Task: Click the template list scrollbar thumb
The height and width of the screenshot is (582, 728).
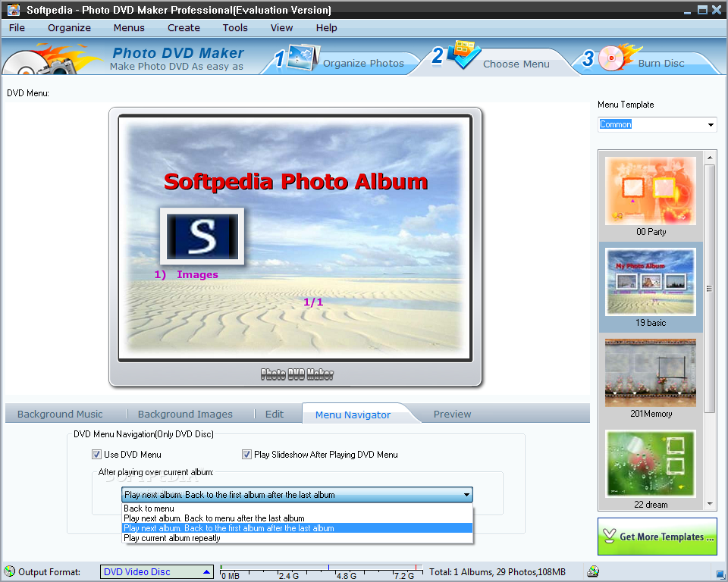Action: pyautogui.click(x=710, y=288)
